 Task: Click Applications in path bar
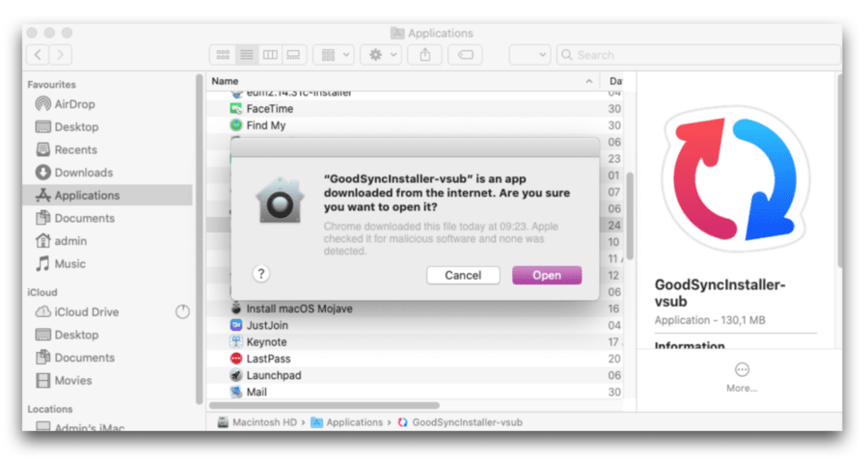click(347, 422)
